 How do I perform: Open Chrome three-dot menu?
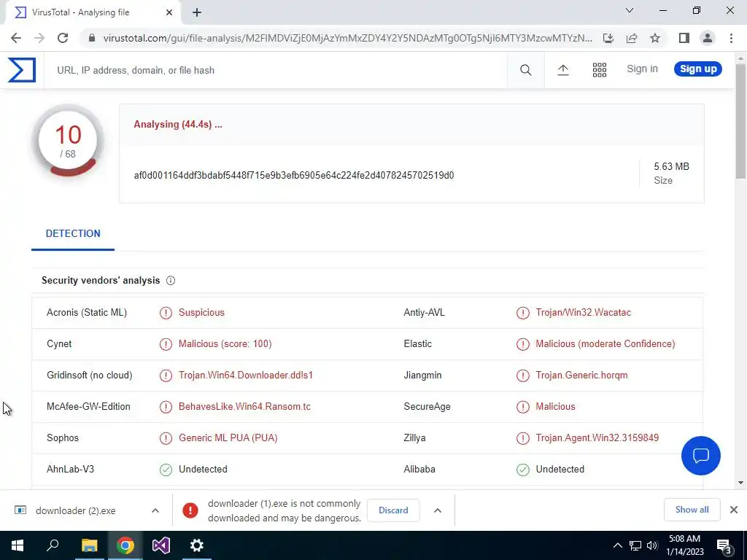tap(731, 38)
